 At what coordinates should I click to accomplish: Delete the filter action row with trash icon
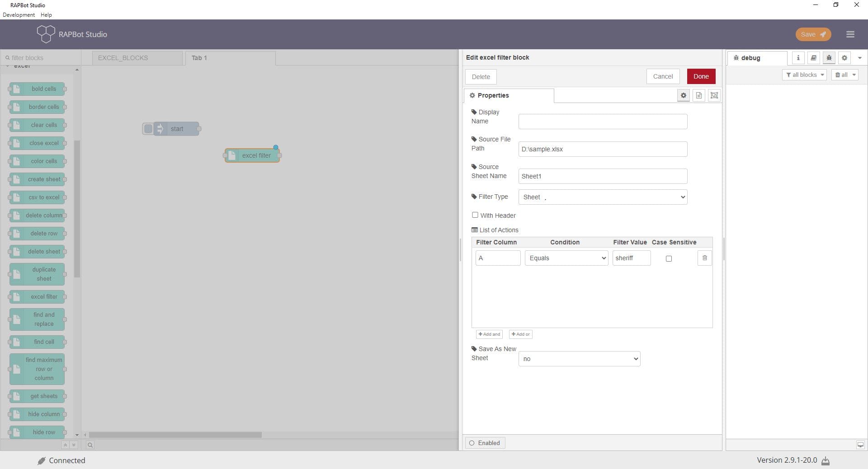704,258
